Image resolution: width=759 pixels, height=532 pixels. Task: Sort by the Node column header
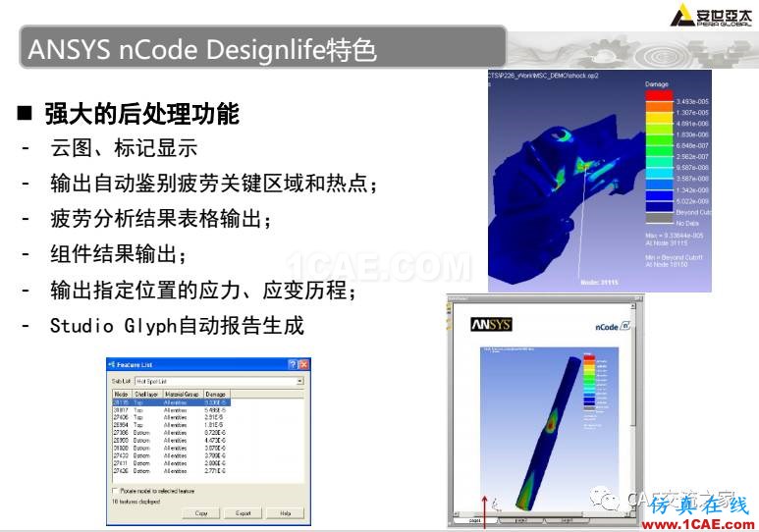(x=122, y=394)
